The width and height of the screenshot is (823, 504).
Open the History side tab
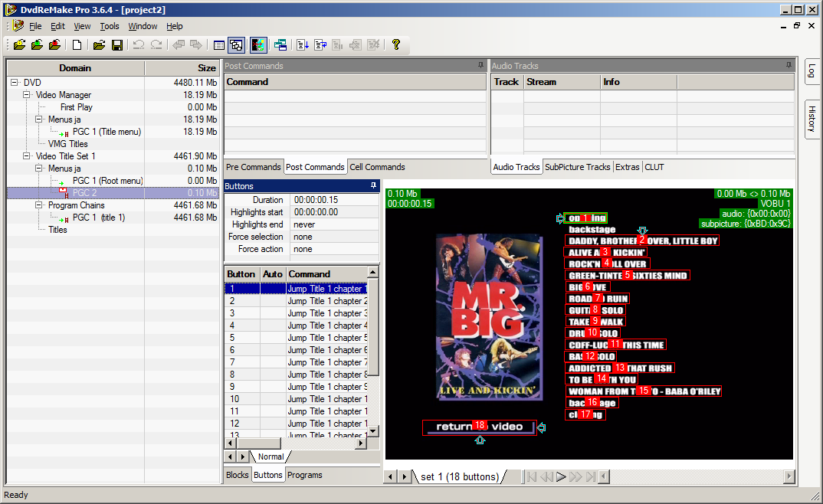tap(812, 119)
